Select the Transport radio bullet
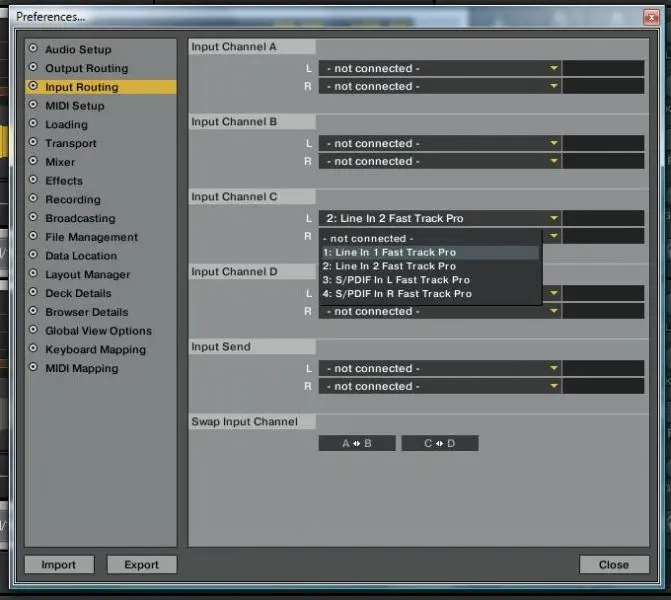 (33, 143)
